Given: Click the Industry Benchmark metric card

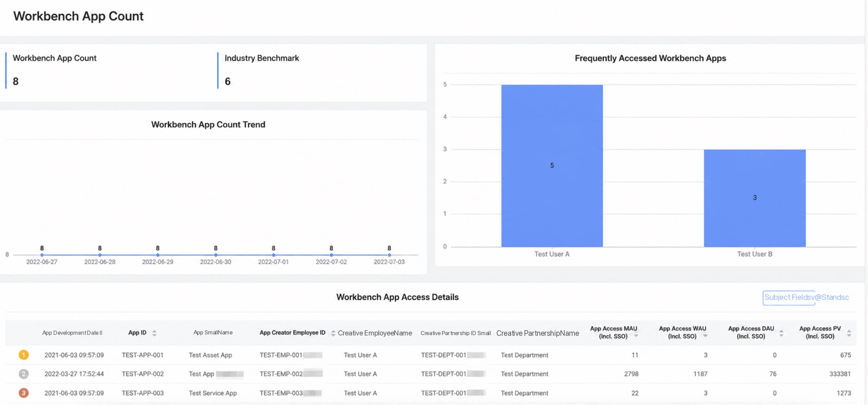Looking at the screenshot, I should coord(321,70).
